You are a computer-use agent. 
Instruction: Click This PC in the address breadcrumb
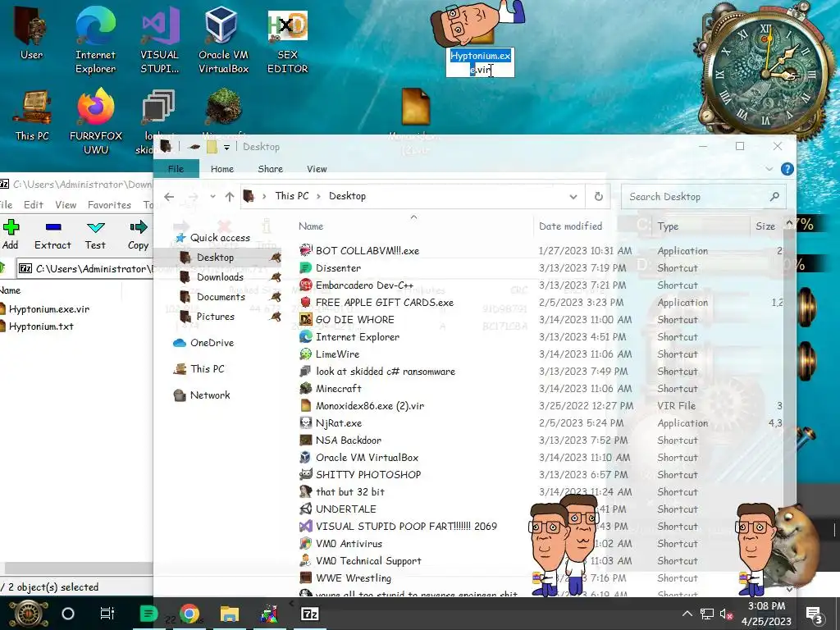[x=292, y=196]
